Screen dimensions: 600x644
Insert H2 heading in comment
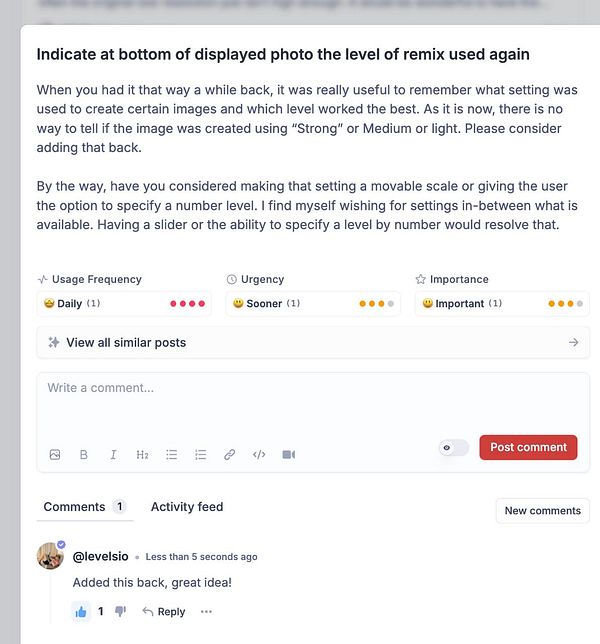pos(142,455)
